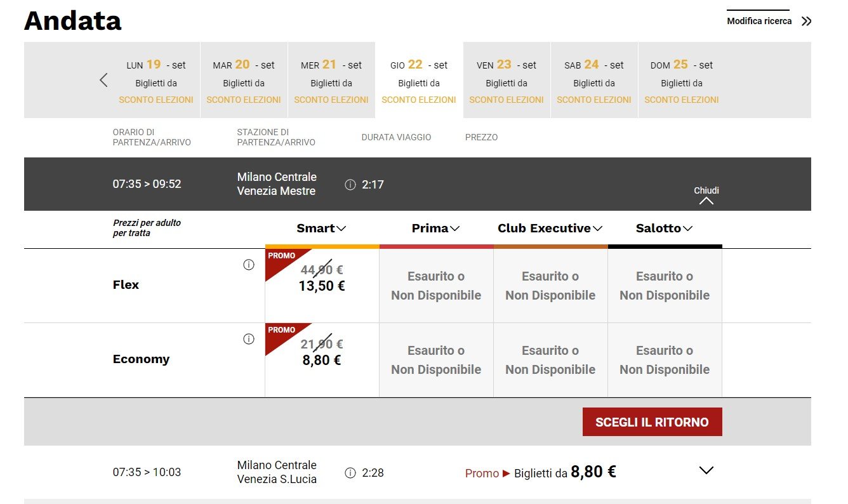Select Sunday 25 September date tab
The height and width of the screenshot is (504, 848).
click(x=682, y=81)
